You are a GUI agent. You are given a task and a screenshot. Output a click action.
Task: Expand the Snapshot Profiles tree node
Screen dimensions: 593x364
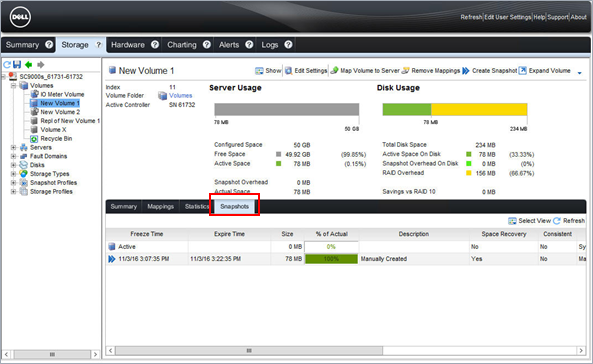click(13, 183)
